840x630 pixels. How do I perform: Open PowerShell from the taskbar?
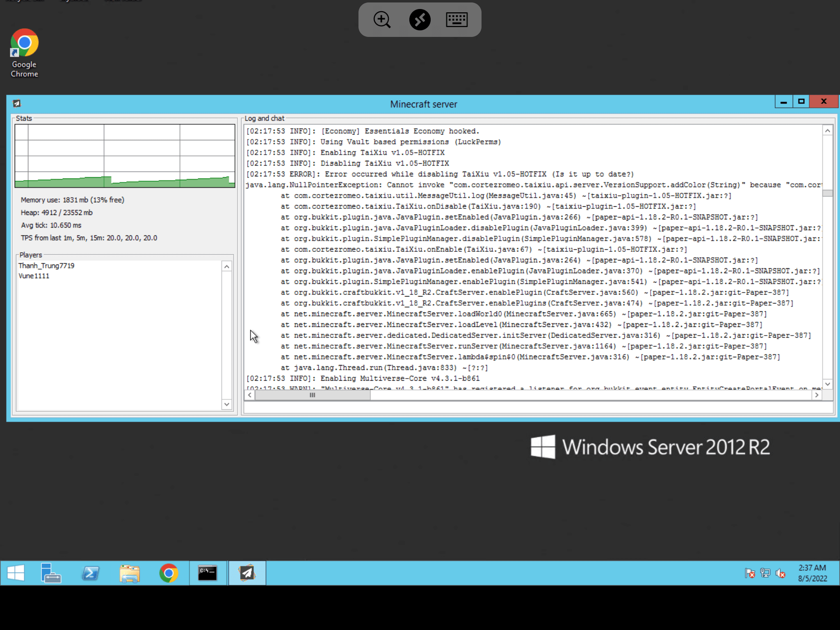pyautogui.click(x=90, y=573)
